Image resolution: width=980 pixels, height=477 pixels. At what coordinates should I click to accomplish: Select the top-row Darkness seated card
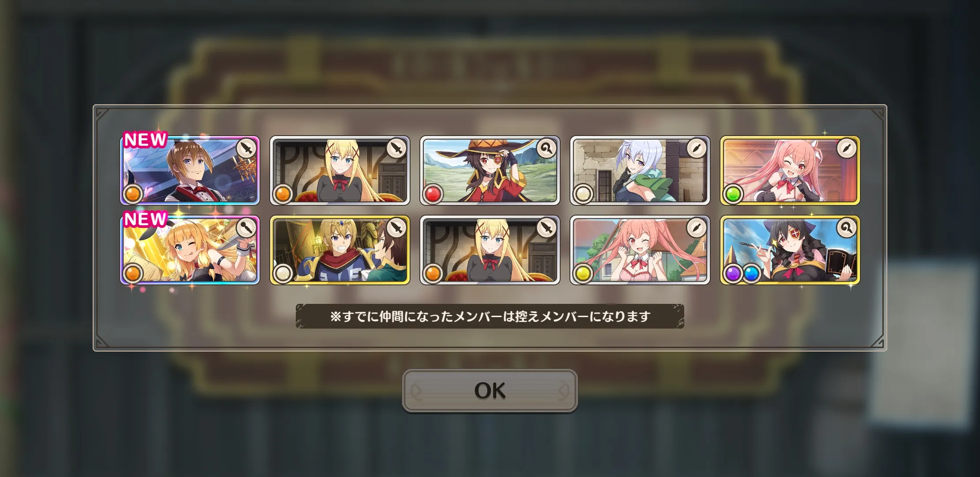point(339,170)
